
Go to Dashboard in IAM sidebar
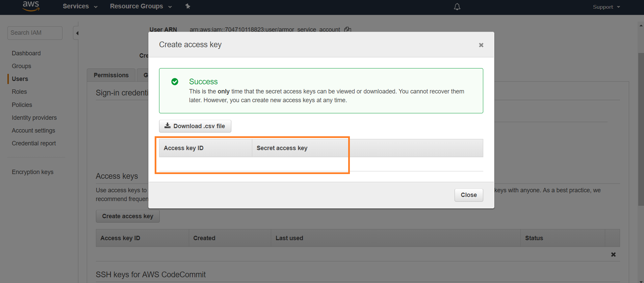(x=26, y=53)
